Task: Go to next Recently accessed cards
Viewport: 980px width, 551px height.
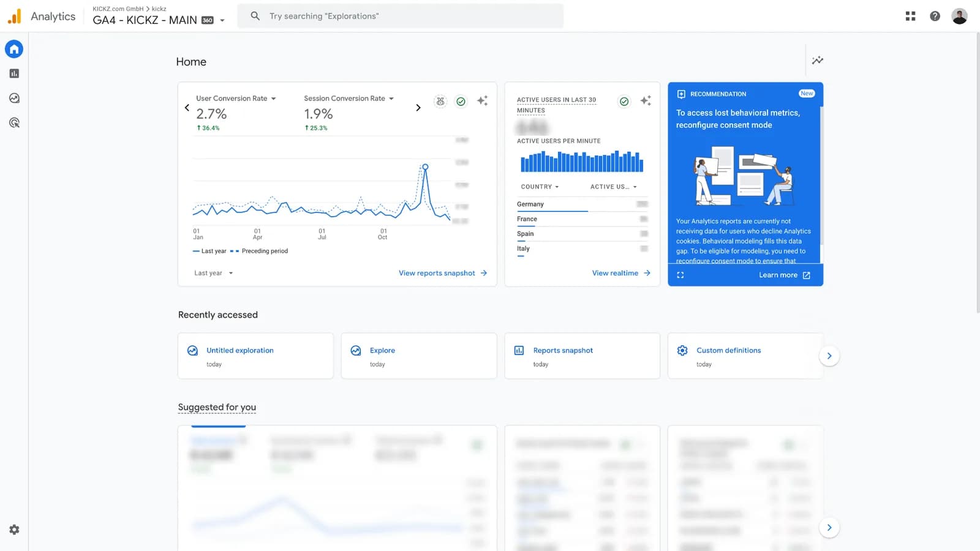Action: tap(829, 356)
